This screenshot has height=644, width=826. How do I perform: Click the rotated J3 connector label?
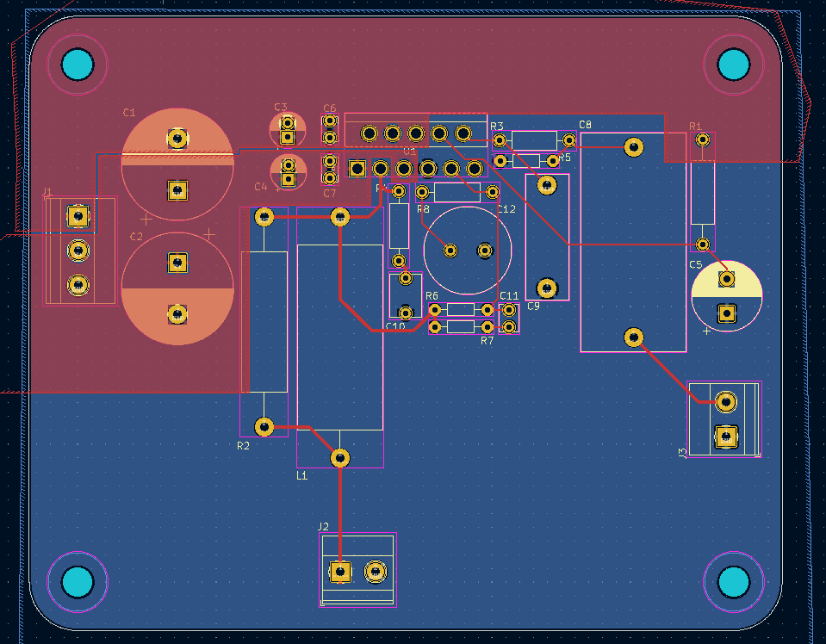click(682, 453)
